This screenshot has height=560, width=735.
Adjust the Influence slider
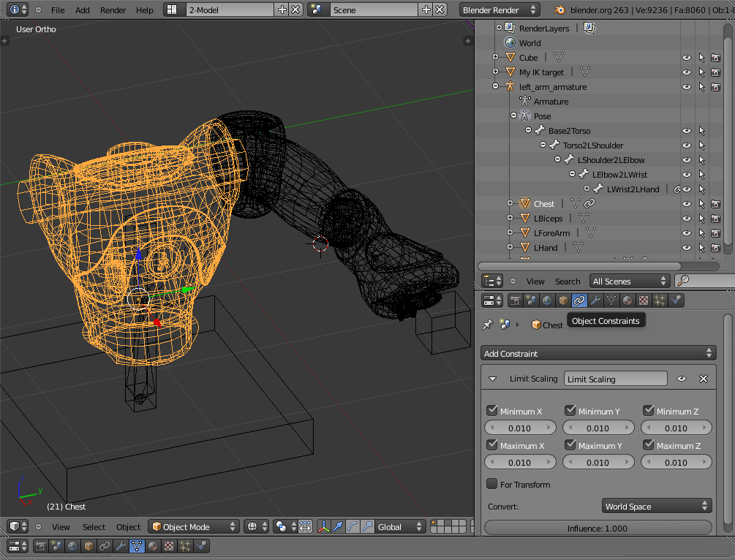coord(598,528)
